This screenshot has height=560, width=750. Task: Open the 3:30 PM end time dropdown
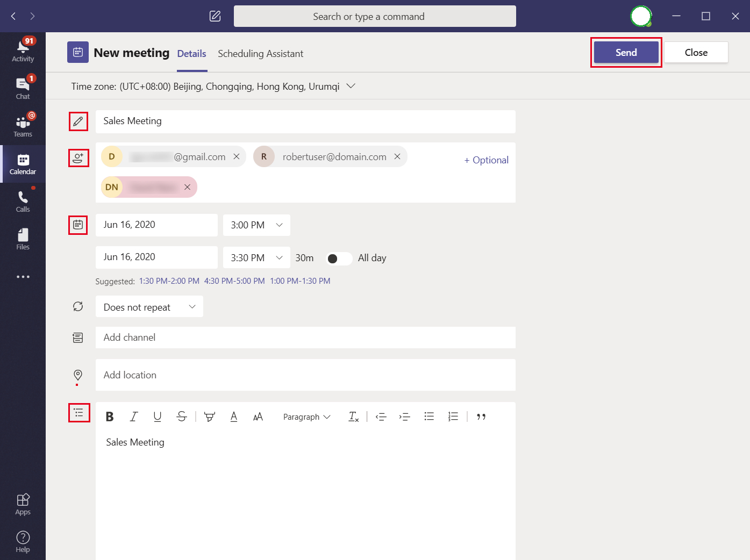[257, 257]
